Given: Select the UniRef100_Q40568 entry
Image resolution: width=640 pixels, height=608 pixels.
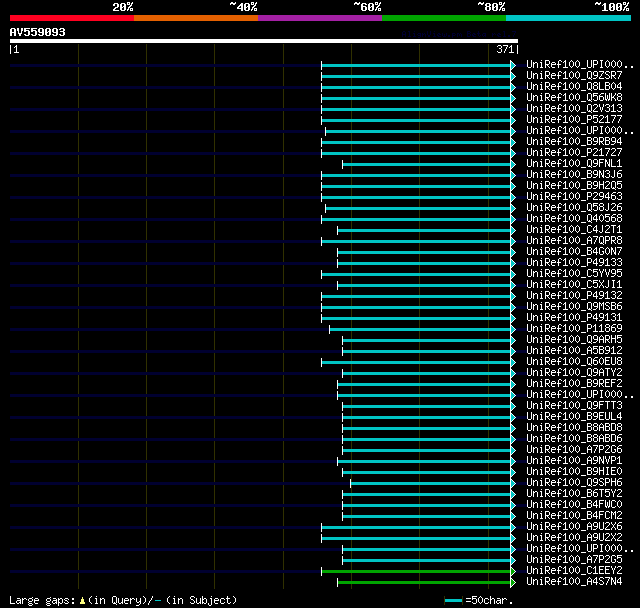Looking at the screenshot, I should pos(574,219).
